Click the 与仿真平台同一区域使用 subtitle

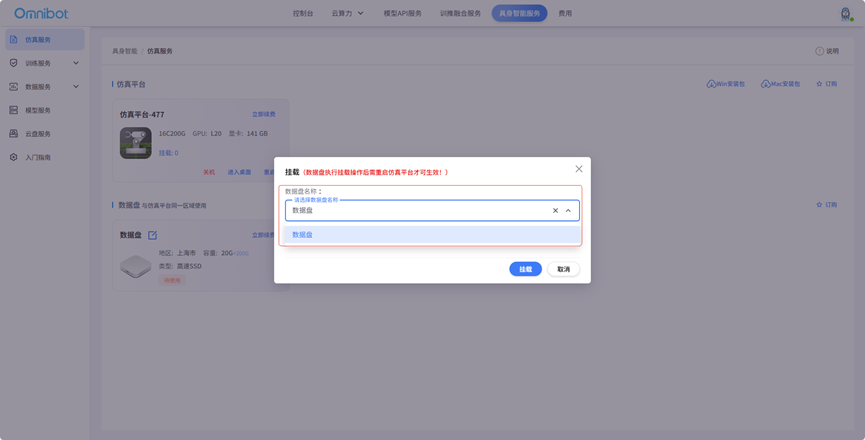click(x=174, y=206)
